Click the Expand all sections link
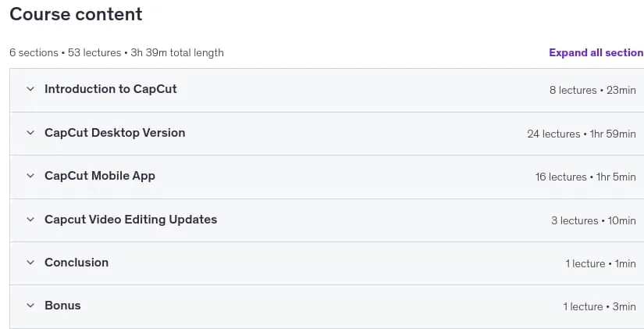The height and width of the screenshot is (329, 644). tap(596, 52)
